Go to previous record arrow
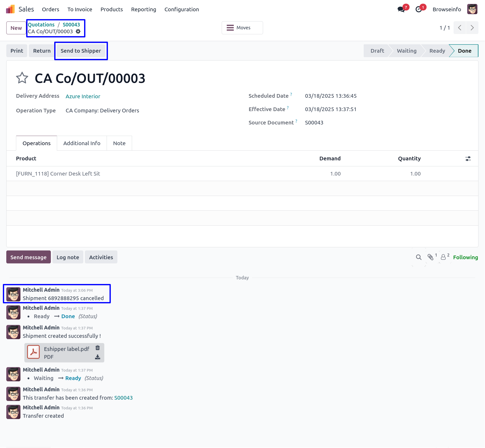This screenshot has height=448, width=485. coord(460,28)
